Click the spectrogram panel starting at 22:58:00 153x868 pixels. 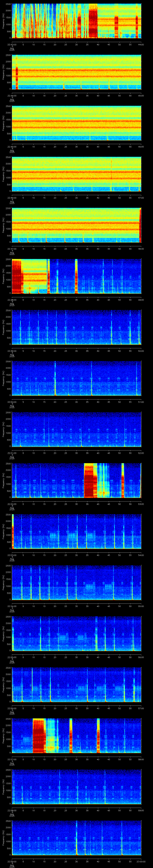click(77, 787)
